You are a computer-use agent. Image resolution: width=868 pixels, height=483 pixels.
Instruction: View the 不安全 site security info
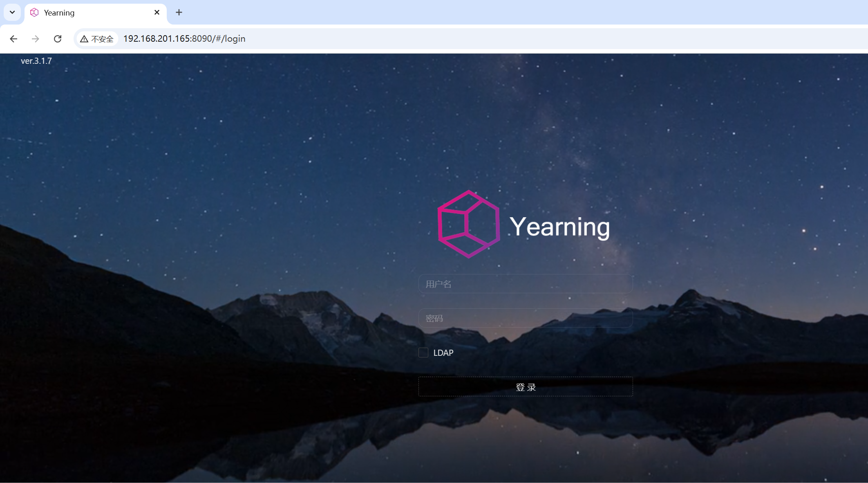point(97,39)
